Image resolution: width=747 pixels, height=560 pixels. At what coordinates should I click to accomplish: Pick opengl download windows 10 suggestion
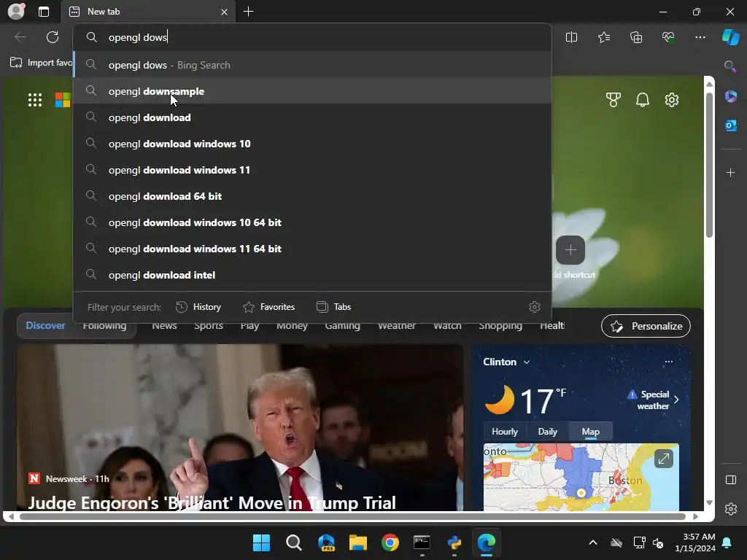pyautogui.click(x=312, y=144)
